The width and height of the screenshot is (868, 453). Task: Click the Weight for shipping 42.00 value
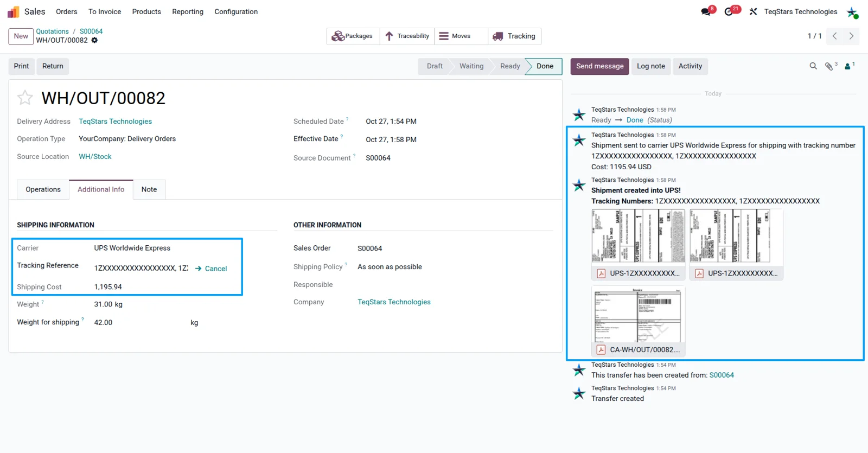(103, 322)
